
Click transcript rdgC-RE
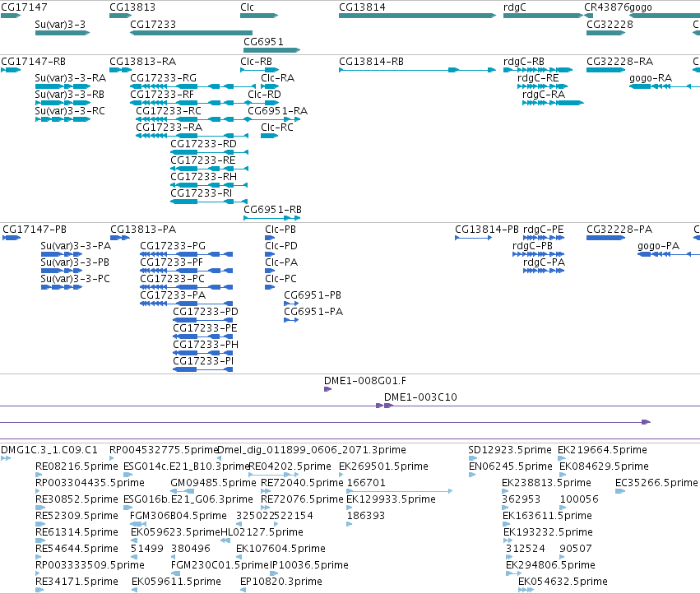click(x=542, y=86)
